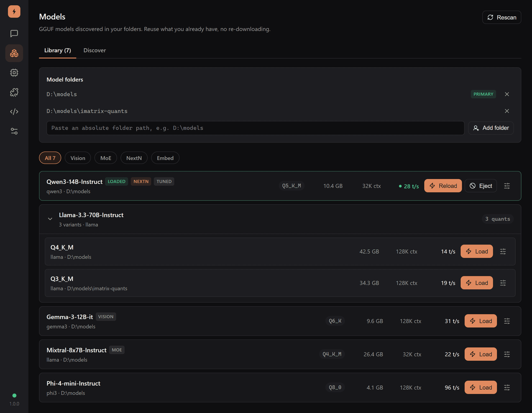Viewport: 532px width, 413px height.
Task: Click the D:\models\imatrix-quants folder path
Action: click(87, 111)
